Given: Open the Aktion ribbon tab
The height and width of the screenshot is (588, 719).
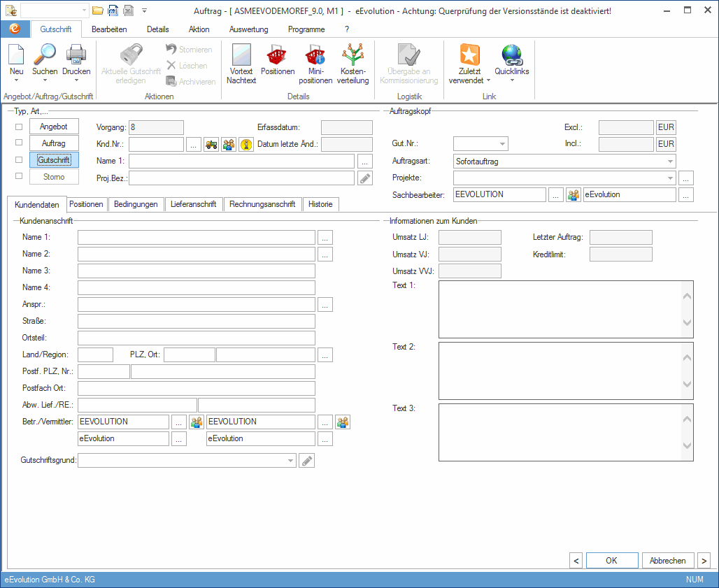Looking at the screenshot, I should pyautogui.click(x=199, y=29).
